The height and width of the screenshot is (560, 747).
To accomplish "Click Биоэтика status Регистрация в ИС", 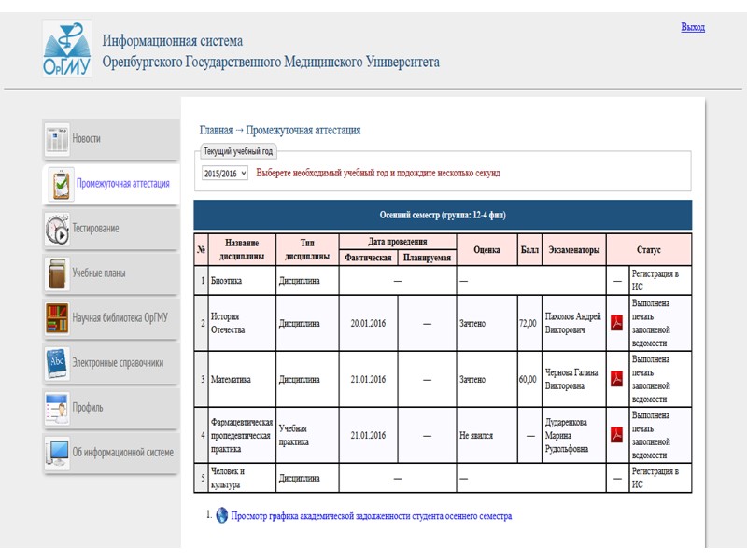I will tap(660, 281).
